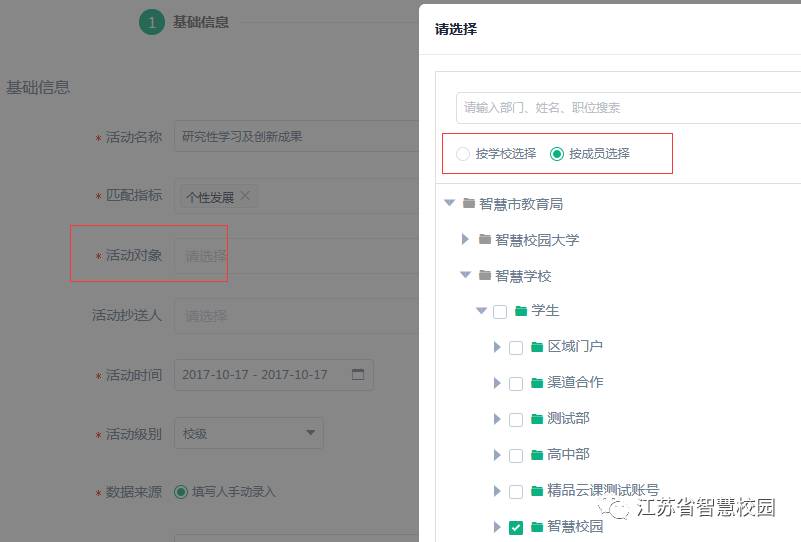This screenshot has width=801, height=542.
Task: Expand the 高中部 tree node
Action: 497,455
